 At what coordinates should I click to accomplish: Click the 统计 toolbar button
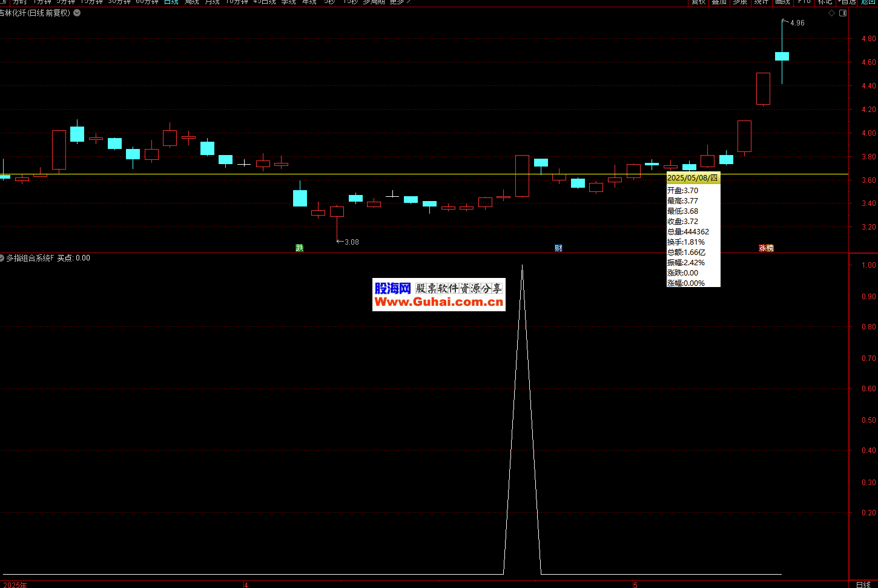click(x=761, y=2)
